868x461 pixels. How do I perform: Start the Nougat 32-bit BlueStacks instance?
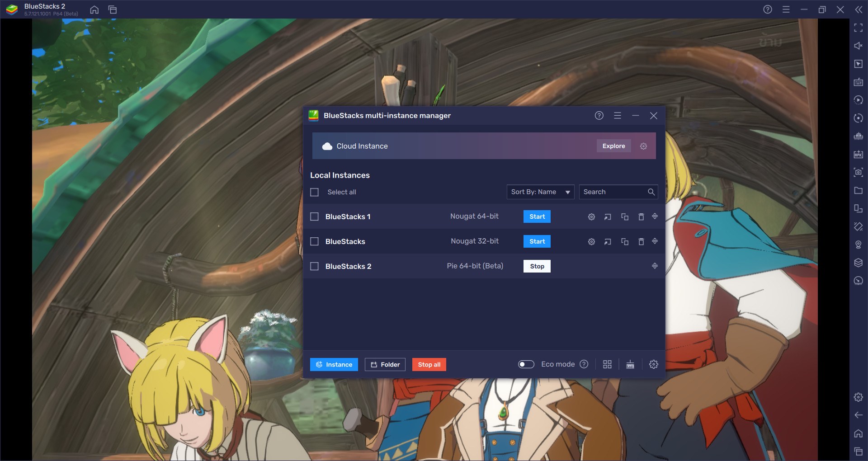[x=537, y=241]
